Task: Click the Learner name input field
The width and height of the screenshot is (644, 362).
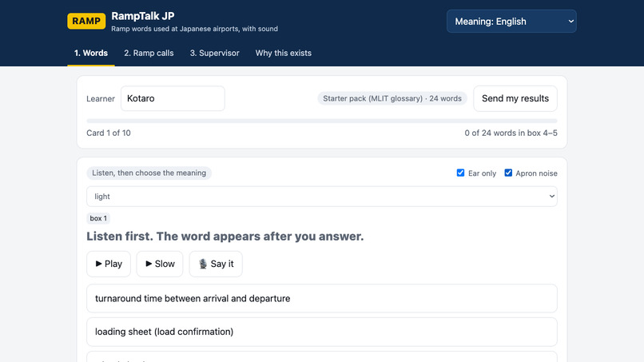Action: 173,98
